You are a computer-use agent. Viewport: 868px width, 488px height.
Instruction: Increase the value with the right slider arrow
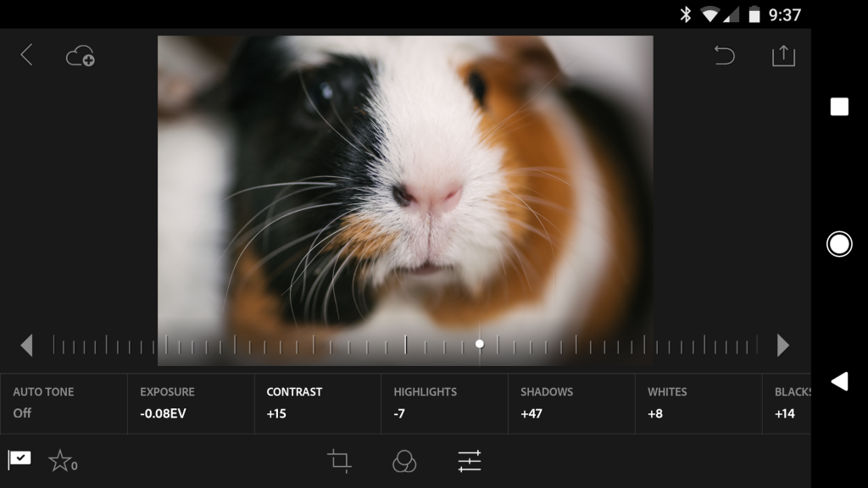click(x=782, y=346)
